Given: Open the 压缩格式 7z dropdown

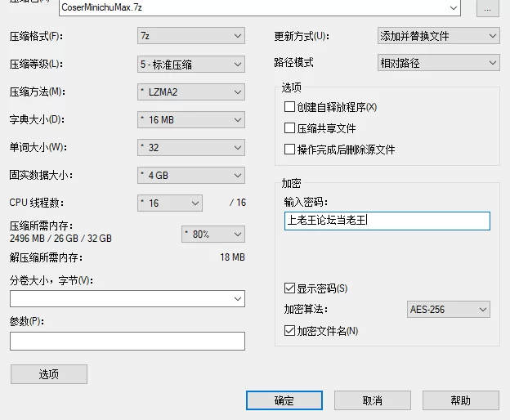Looking at the screenshot, I should tap(191, 36).
